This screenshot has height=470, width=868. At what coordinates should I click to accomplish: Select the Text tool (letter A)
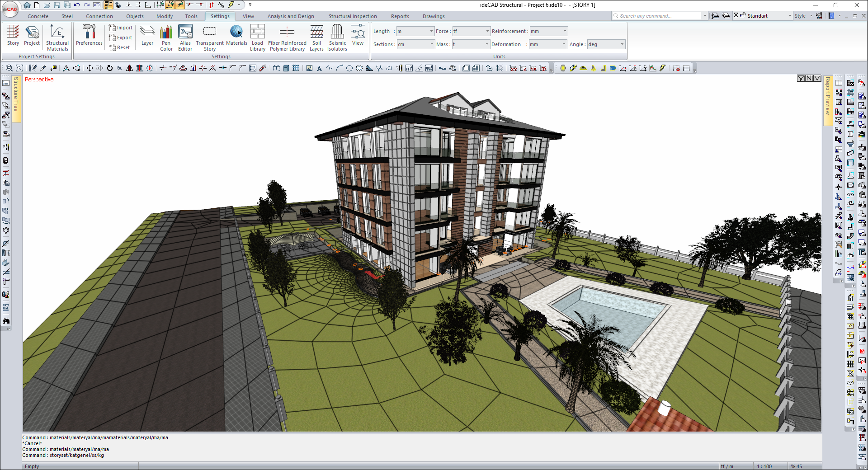coord(319,68)
